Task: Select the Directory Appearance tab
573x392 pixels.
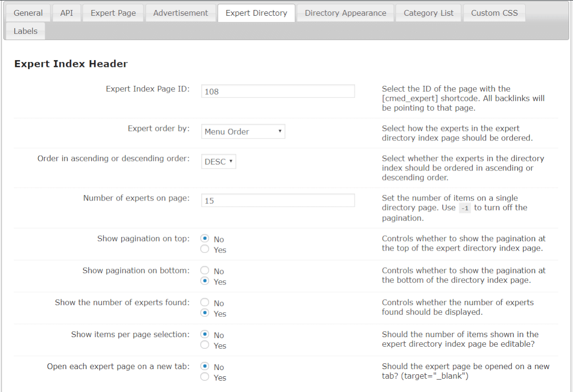Action: pos(345,13)
